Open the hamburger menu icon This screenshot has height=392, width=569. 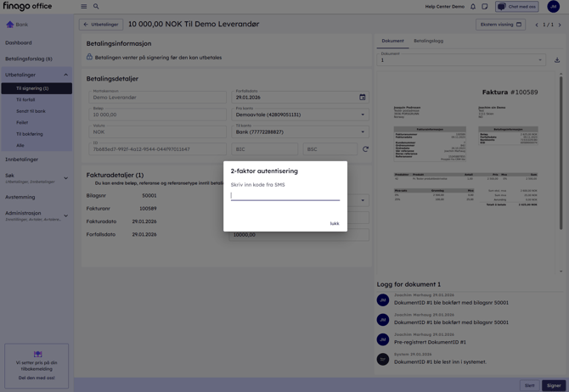[x=84, y=6]
